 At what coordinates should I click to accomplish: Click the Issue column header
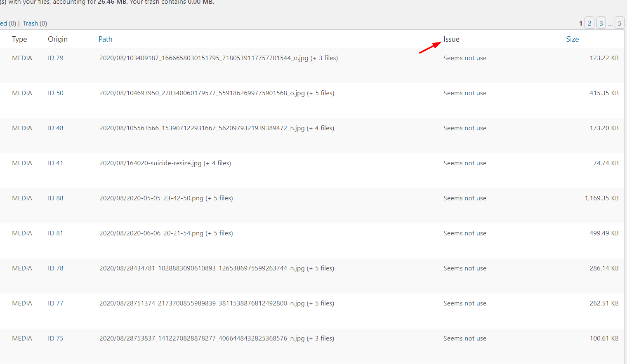(451, 39)
